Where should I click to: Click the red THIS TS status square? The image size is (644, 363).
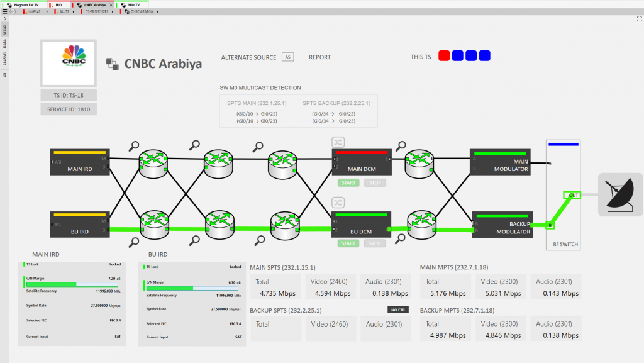pyautogui.click(x=444, y=56)
